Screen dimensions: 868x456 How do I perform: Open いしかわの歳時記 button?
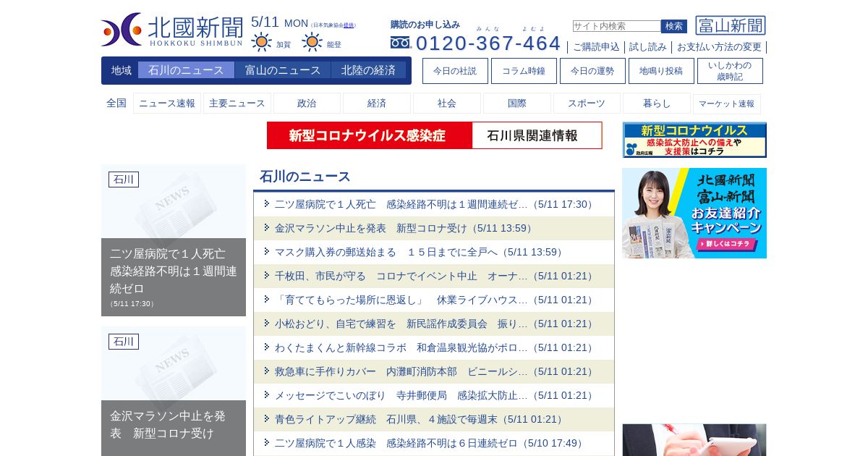(730, 71)
